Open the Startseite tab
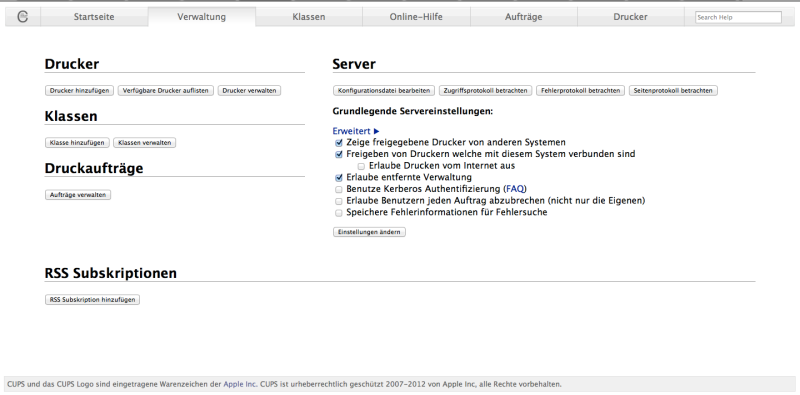Viewport: 800px width, 395px height. click(94, 17)
